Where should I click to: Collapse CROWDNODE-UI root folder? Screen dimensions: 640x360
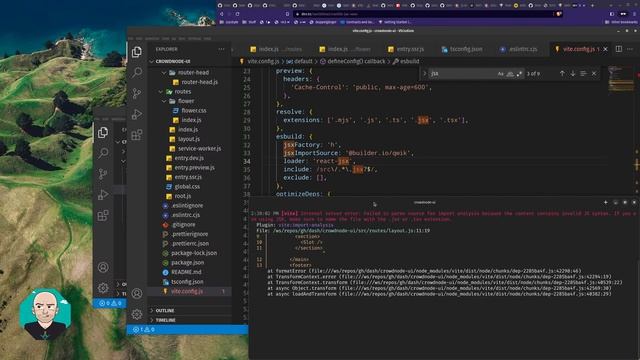(x=152, y=61)
